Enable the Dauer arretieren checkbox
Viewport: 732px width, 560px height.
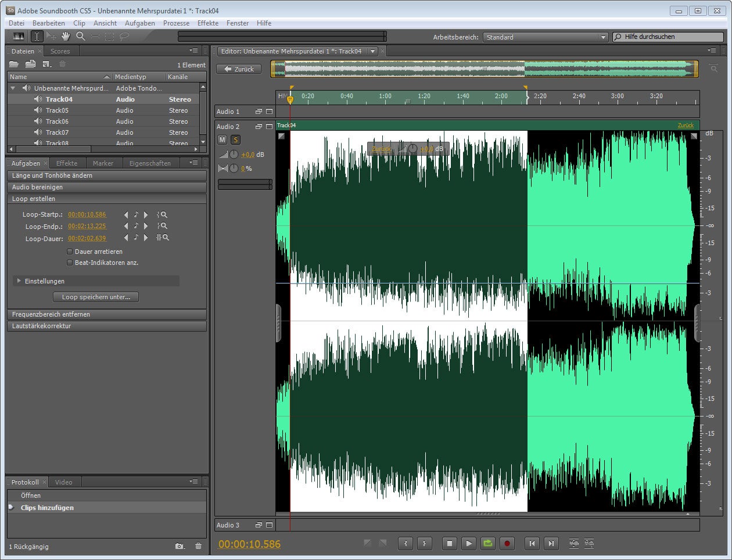(70, 252)
